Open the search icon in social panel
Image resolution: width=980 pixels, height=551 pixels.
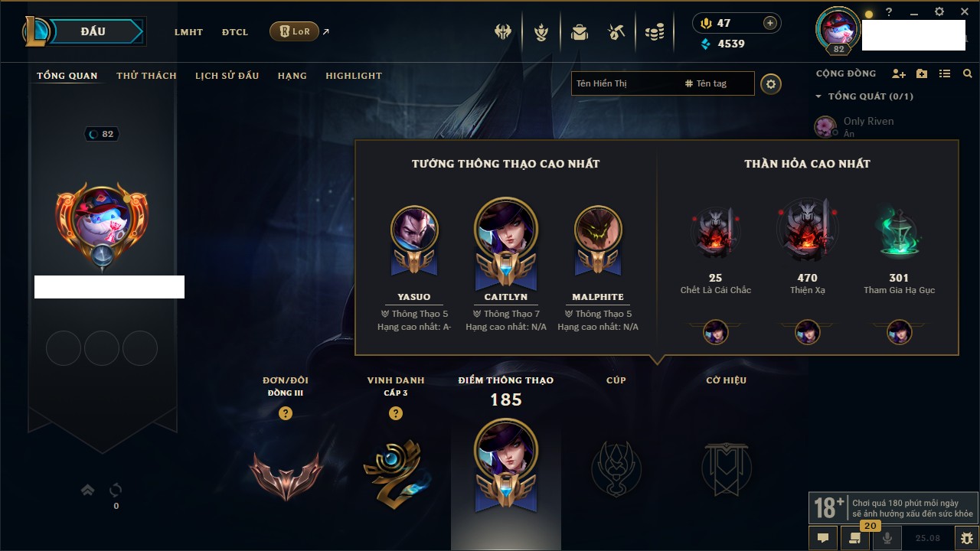[x=967, y=73]
